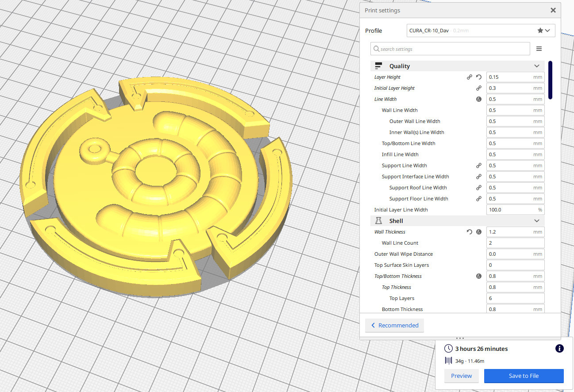This screenshot has width=574, height=392.
Task: Click the star icon in the Profile box
Action: pyautogui.click(x=540, y=31)
